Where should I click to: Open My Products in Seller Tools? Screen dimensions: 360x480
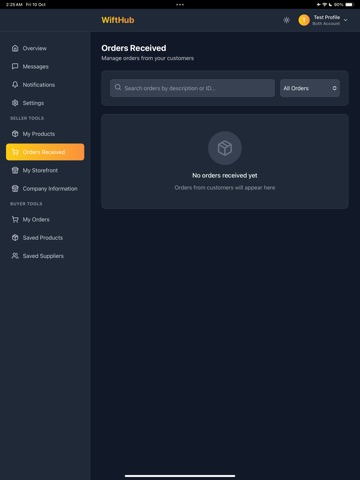click(45, 134)
